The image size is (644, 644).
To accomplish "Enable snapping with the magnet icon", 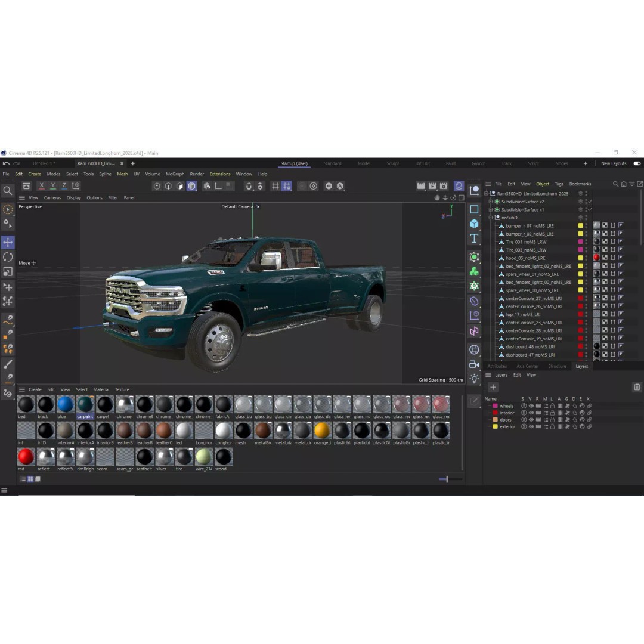I will pyautogui.click(x=249, y=186).
